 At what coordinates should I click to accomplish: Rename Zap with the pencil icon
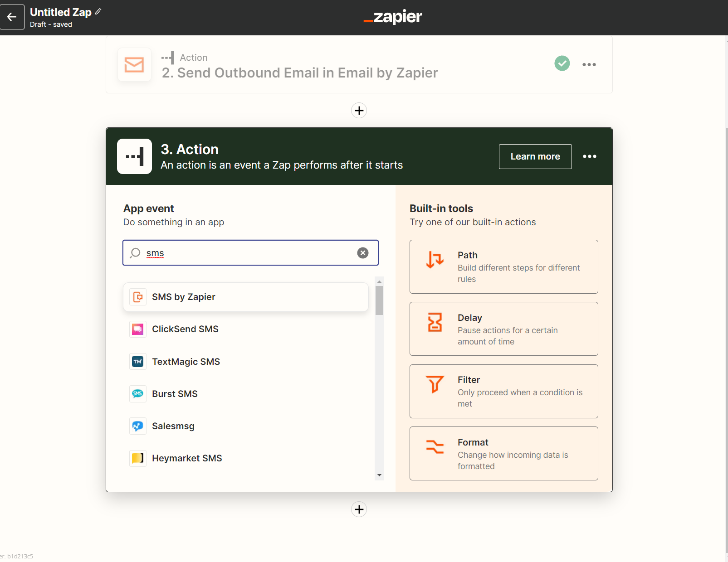[x=98, y=12]
